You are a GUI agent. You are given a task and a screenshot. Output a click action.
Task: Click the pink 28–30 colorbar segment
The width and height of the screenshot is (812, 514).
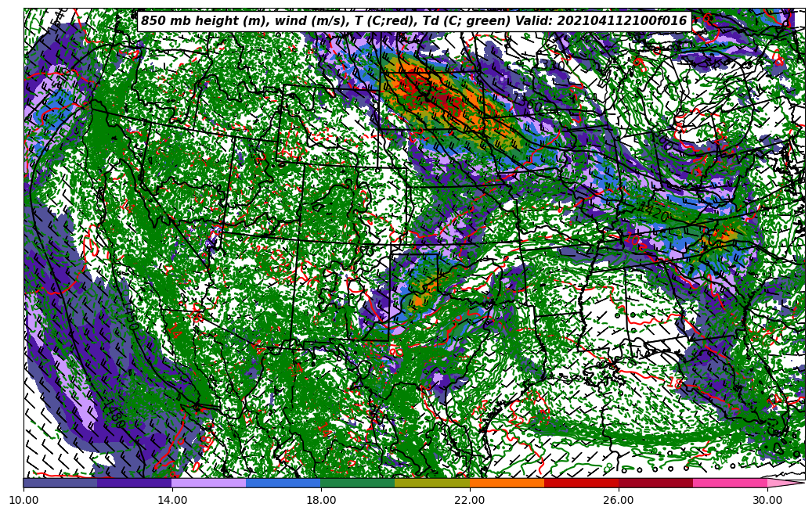pyautogui.click(x=731, y=483)
